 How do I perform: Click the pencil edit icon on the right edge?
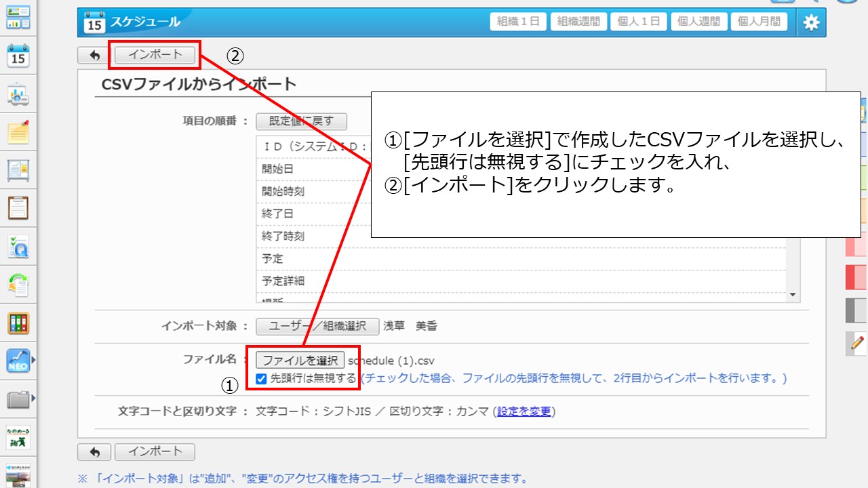(x=857, y=344)
